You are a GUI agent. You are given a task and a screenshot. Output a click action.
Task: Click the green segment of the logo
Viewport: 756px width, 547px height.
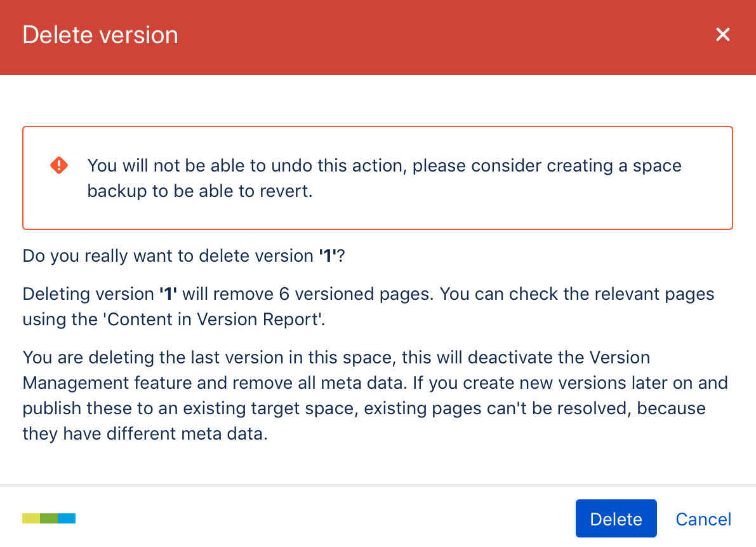[x=49, y=518]
